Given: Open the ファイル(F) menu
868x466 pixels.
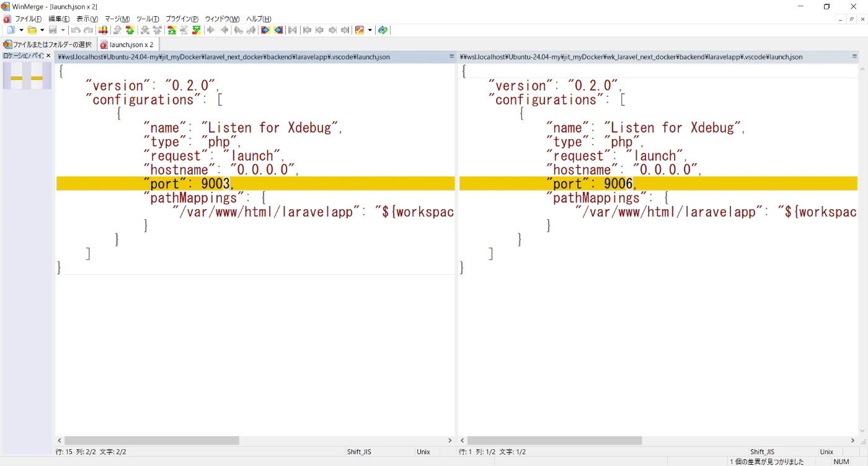Looking at the screenshot, I should (29, 19).
